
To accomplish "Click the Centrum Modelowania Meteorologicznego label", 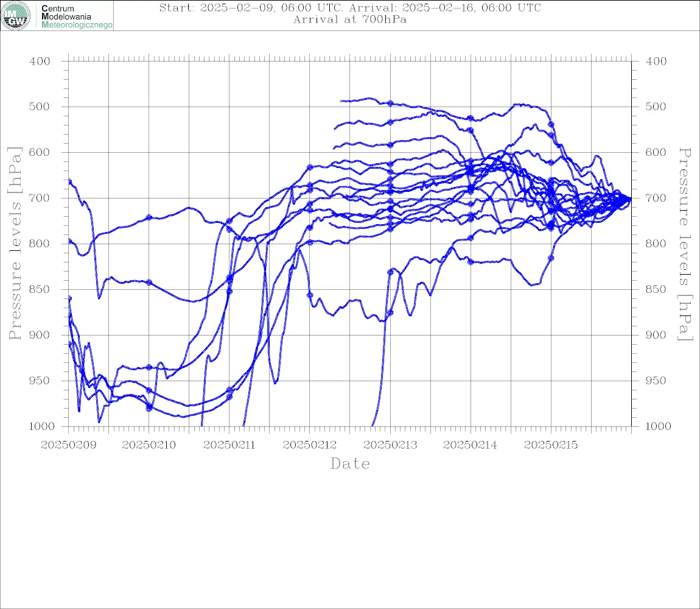I will tap(76, 16).
